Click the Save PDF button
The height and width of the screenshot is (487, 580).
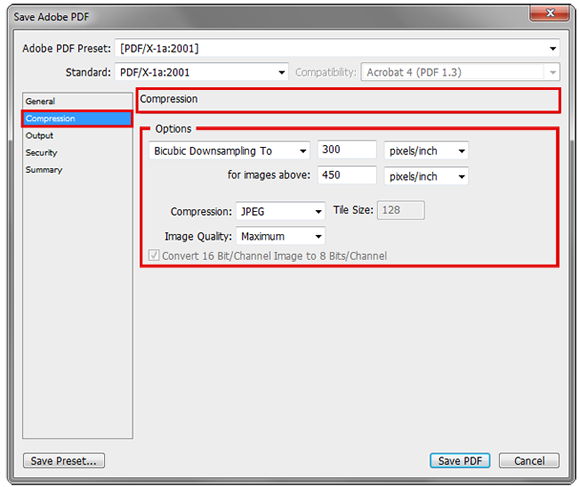(x=460, y=461)
